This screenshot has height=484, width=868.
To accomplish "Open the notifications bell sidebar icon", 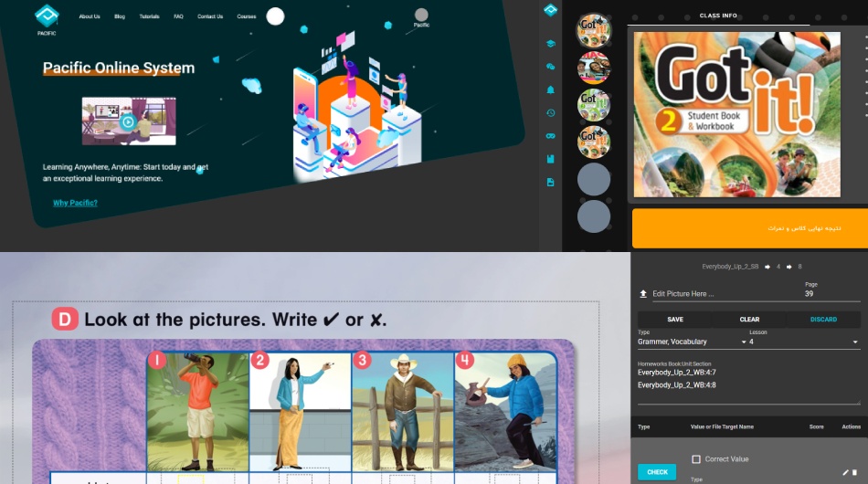I will [x=550, y=89].
